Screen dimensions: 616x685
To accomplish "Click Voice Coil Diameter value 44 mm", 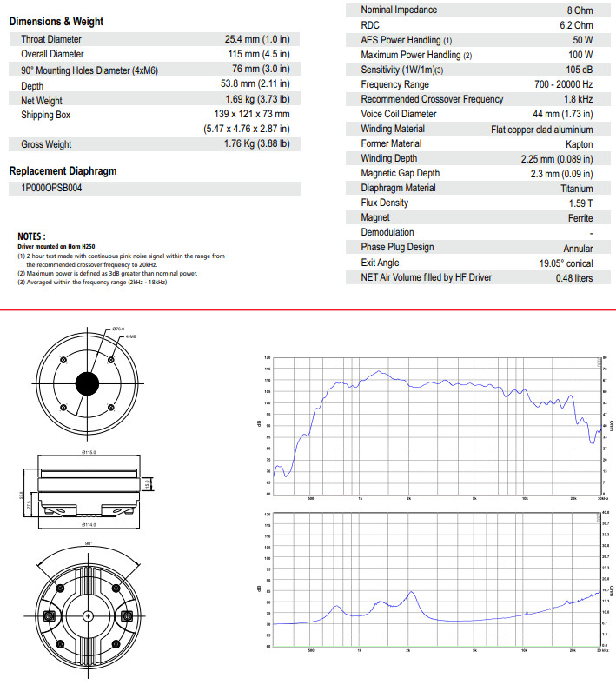I will pos(563,114).
